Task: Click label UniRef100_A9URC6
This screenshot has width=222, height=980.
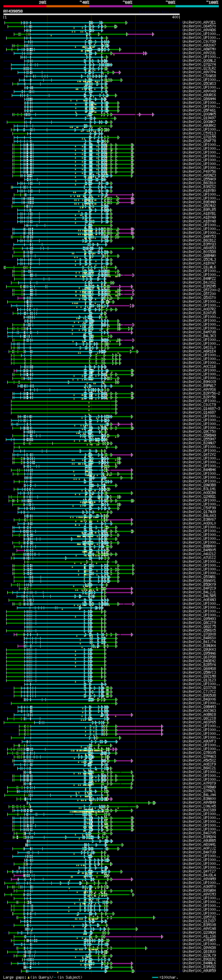Action: point(199,95)
